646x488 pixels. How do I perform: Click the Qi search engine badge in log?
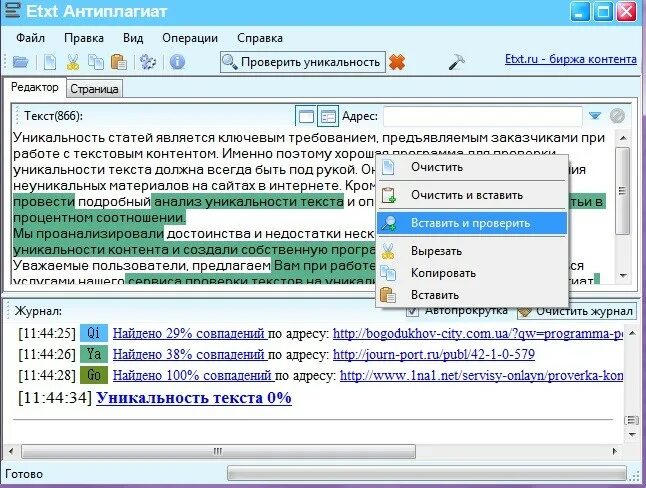94,333
